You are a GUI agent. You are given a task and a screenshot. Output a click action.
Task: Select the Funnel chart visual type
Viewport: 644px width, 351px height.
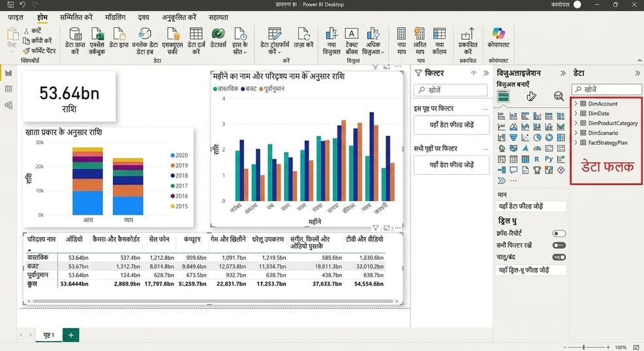(x=514, y=138)
